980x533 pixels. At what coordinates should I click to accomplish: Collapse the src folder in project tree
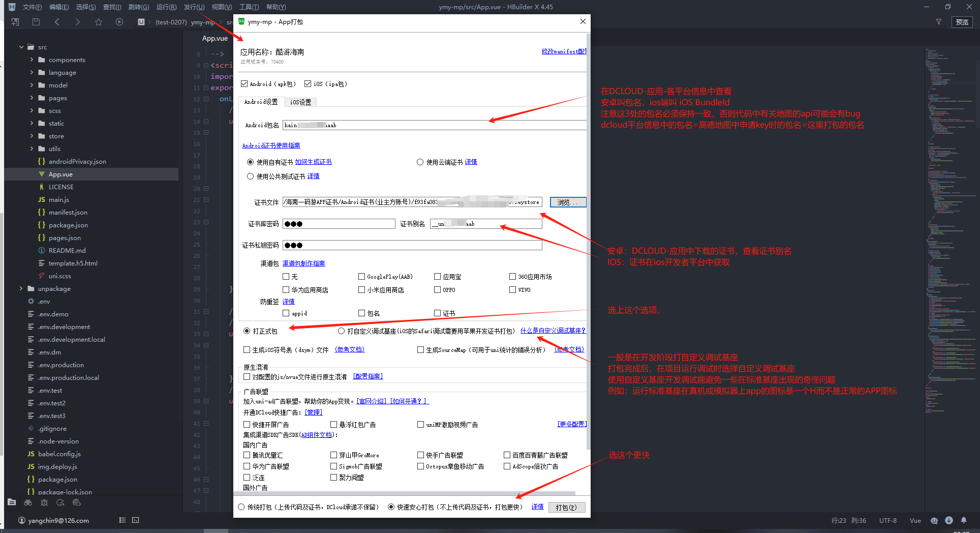[x=21, y=47]
